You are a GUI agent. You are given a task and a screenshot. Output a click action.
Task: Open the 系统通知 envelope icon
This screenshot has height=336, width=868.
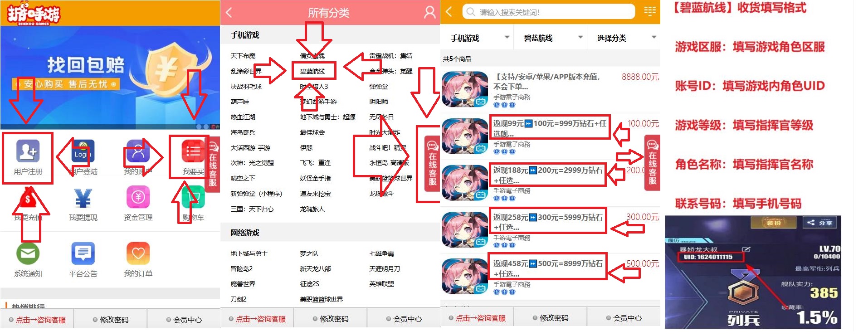click(28, 253)
